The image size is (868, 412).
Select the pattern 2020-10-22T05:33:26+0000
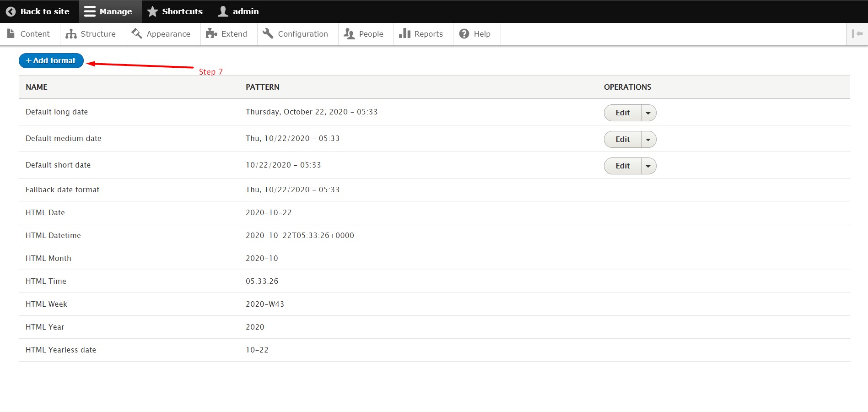coord(300,235)
